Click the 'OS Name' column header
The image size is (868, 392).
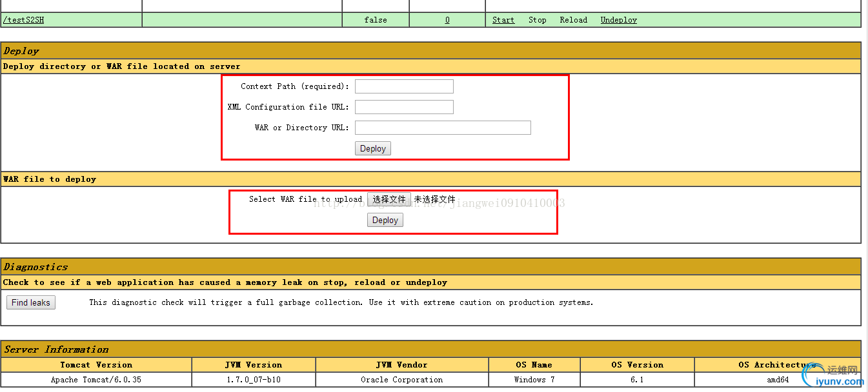[x=534, y=365]
